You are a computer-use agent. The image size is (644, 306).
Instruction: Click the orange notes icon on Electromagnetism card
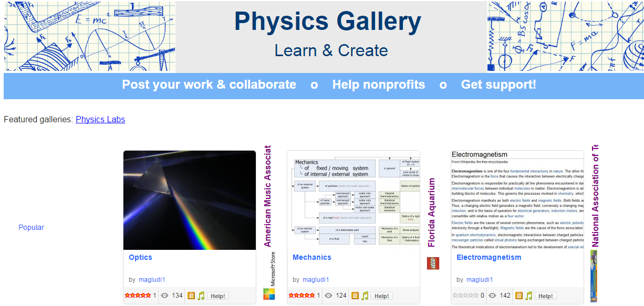pos(520,296)
